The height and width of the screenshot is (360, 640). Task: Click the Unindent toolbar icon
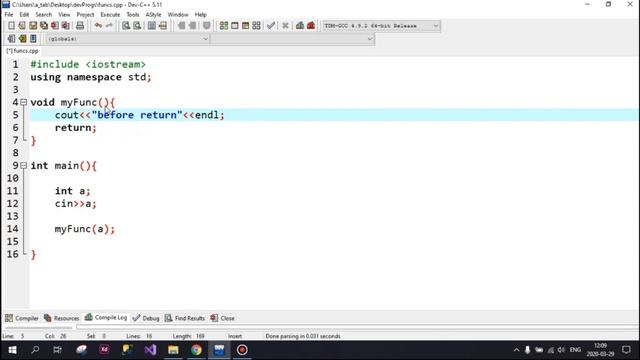[192, 26]
